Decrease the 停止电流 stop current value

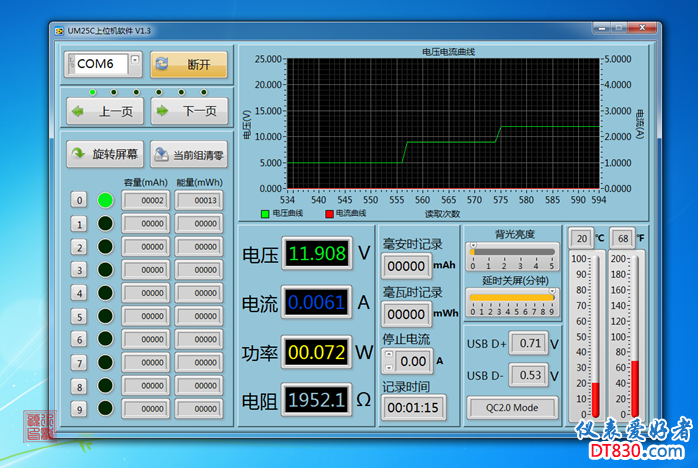(x=390, y=366)
